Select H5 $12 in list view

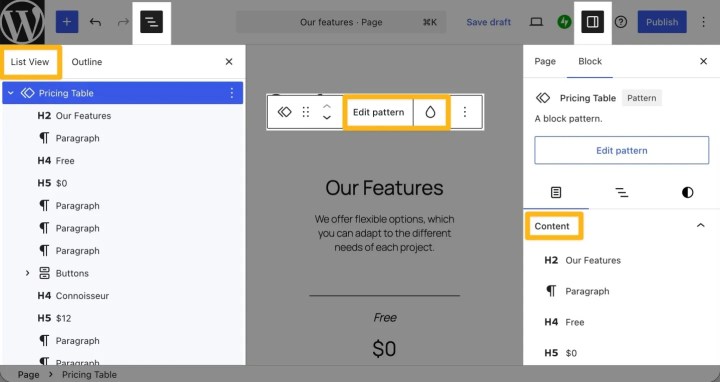123,318
